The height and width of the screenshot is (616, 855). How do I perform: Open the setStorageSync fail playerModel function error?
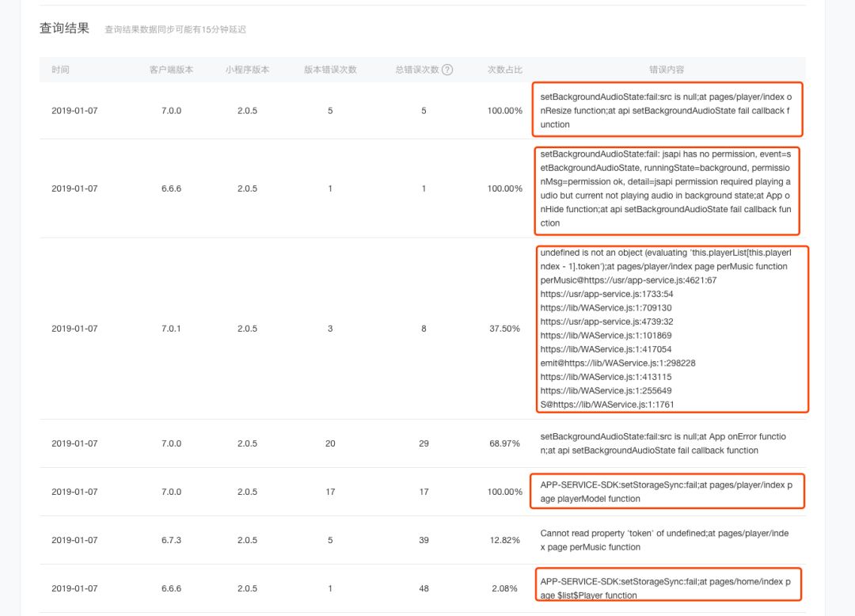click(667, 492)
